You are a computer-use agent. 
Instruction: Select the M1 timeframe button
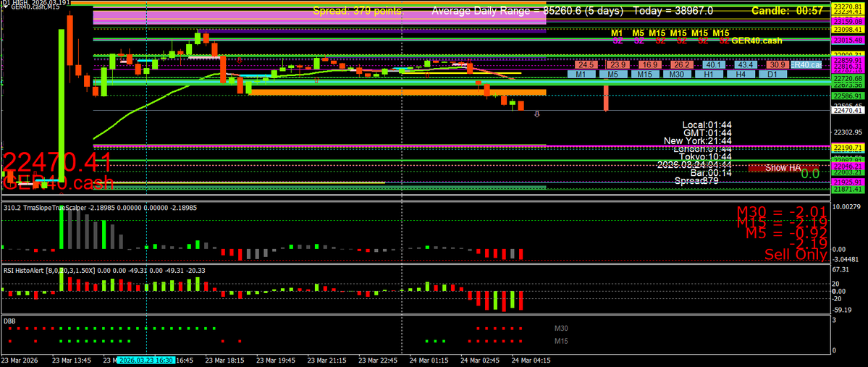pos(581,74)
